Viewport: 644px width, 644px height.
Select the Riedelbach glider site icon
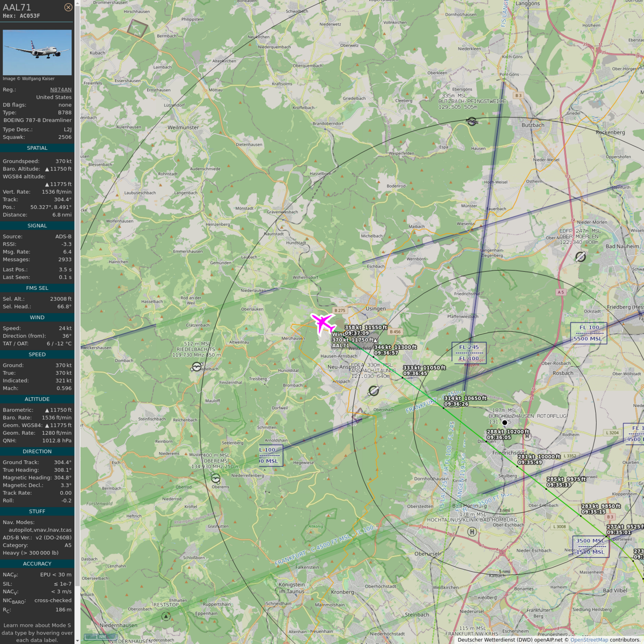pos(197,367)
